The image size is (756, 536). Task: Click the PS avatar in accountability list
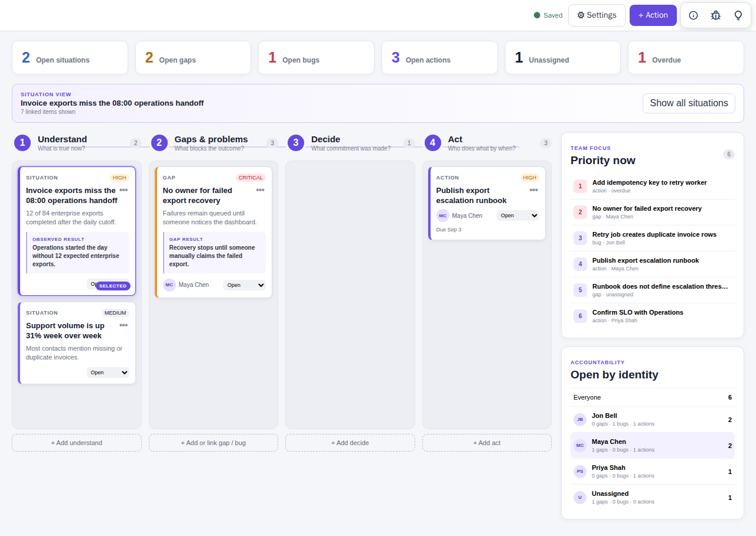(580, 472)
